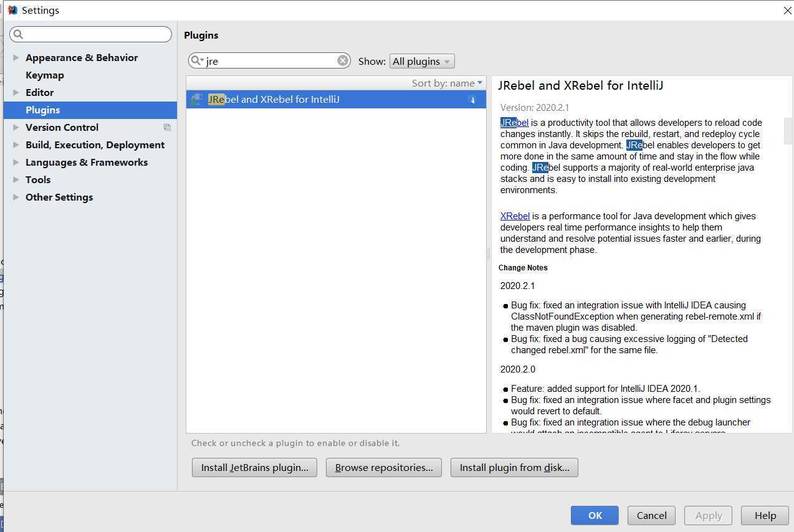Select Plugins in settings tree

coord(90,110)
